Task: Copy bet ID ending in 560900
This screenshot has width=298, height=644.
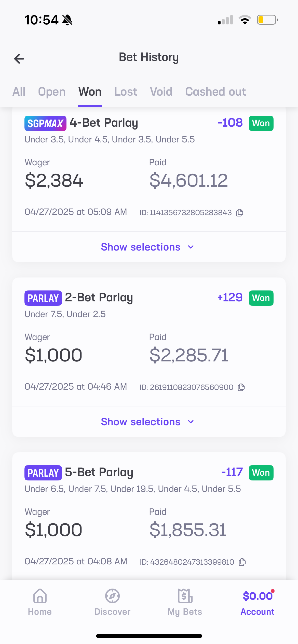Action: [241, 387]
